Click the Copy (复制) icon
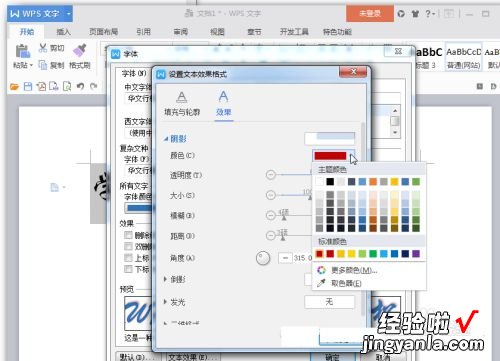This screenshot has width=500, height=361. [43, 65]
